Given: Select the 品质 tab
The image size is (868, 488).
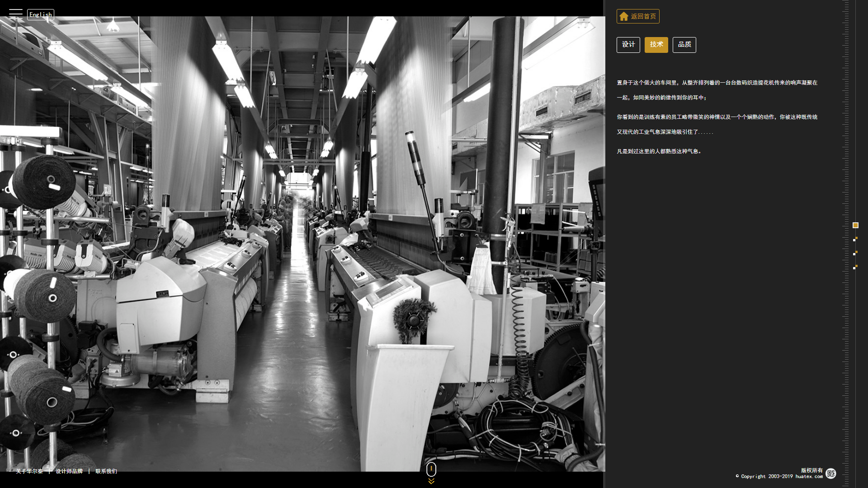Looking at the screenshot, I should click(x=684, y=45).
